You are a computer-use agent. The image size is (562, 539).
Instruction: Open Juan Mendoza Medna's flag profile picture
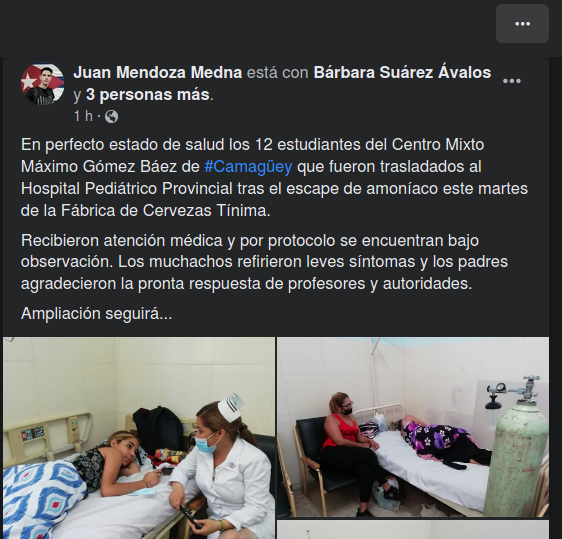coord(43,84)
